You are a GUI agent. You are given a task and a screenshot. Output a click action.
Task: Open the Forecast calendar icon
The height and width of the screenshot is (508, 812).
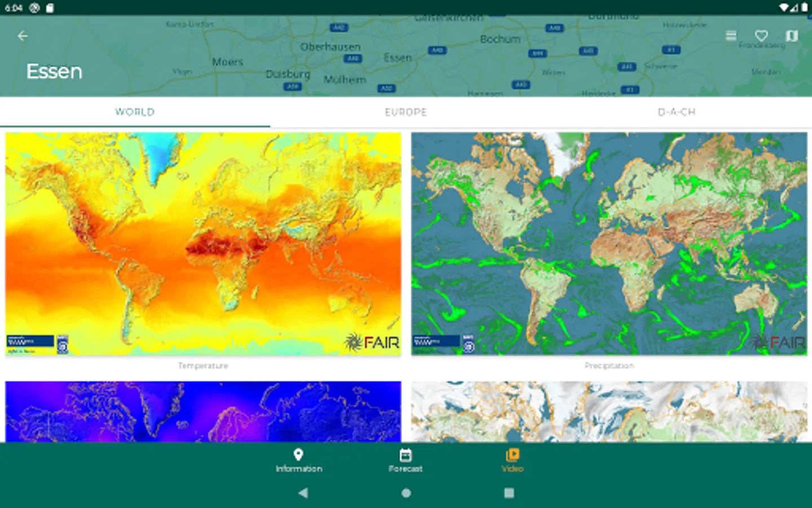(405, 455)
